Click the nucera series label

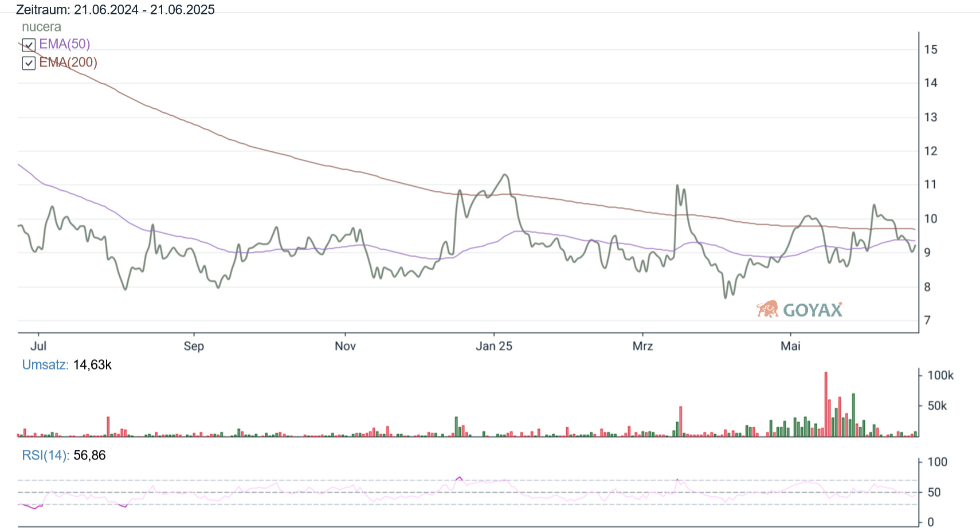click(41, 27)
